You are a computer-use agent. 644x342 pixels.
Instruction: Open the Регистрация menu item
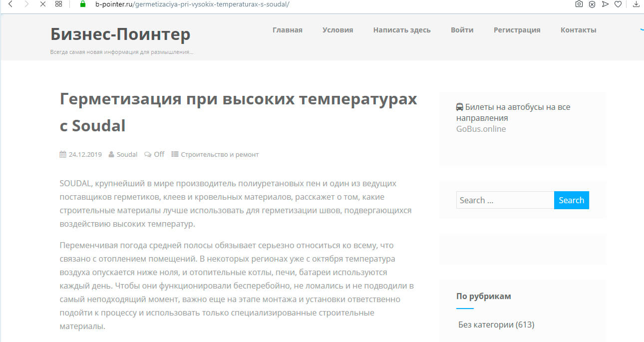pos(517,30)
